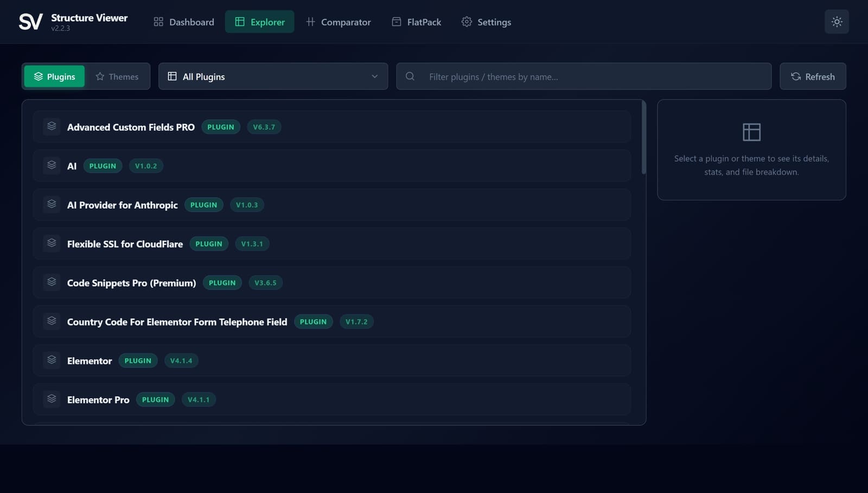
Task: Click the V1.7.2 version badge
Action: point(356,321)
